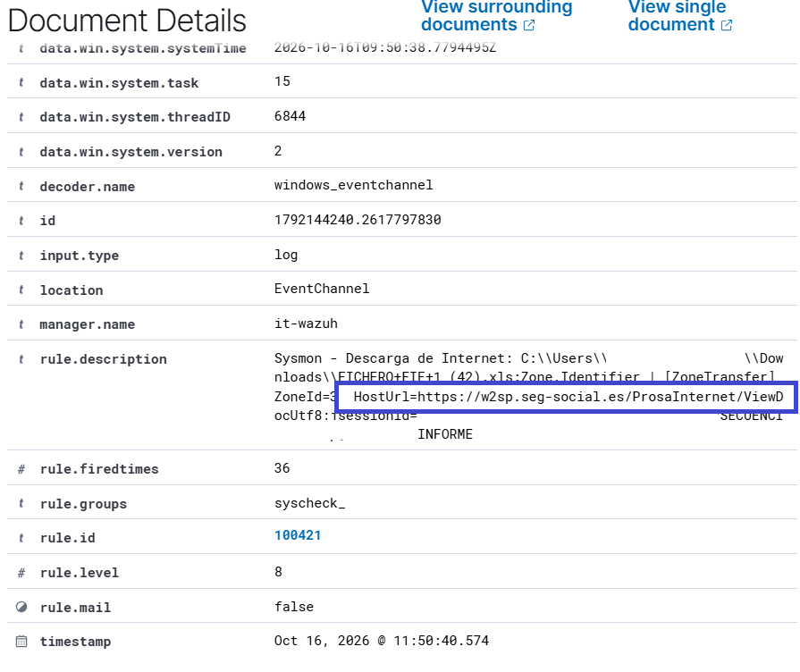Click the text type icon for data.win.system.version

[21, 152]
